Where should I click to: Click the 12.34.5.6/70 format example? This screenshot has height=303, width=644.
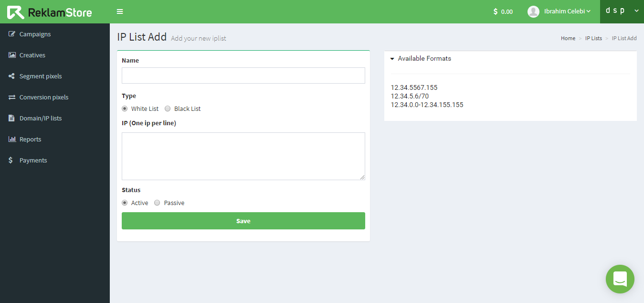(410, 96)
